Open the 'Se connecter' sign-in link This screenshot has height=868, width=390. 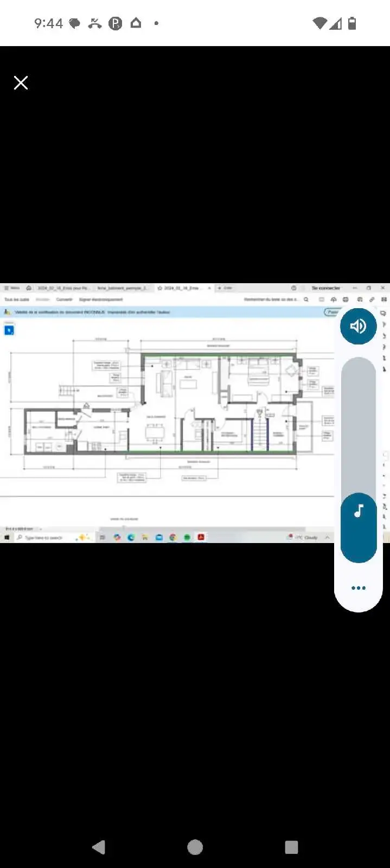tap(325, 288)
